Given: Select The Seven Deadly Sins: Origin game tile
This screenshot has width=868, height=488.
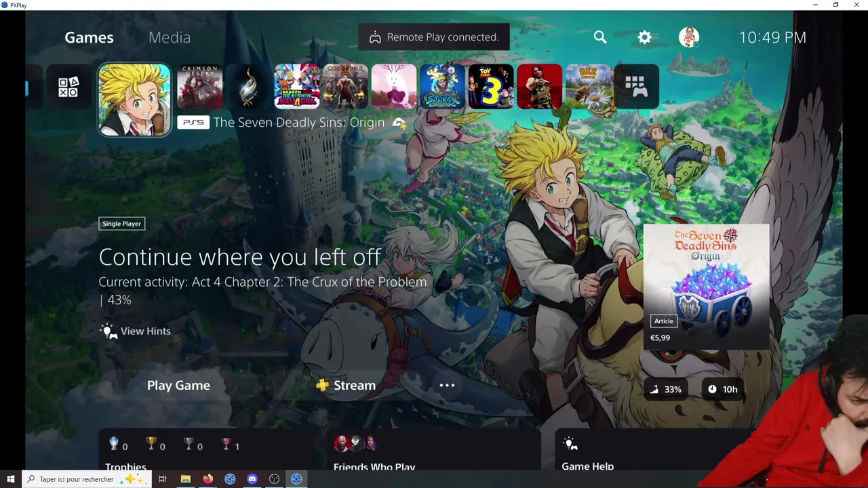Looking at the screenshot, I should 135,100.
